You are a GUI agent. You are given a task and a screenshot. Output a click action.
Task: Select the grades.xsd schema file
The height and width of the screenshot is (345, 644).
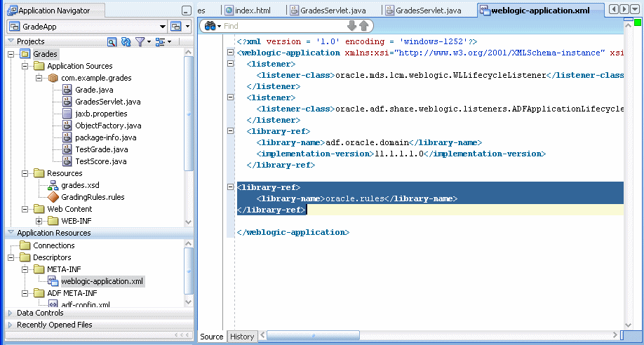pos(80,185)
